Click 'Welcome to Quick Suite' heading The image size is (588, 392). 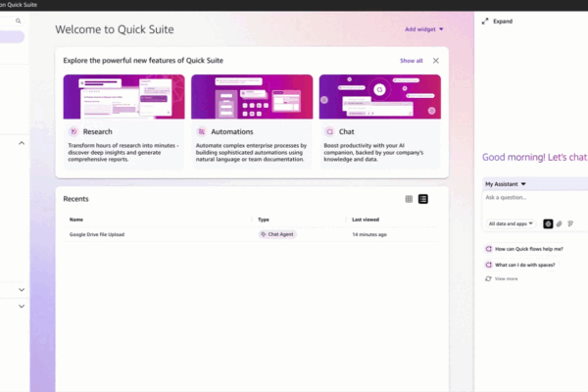coord(115,29)
